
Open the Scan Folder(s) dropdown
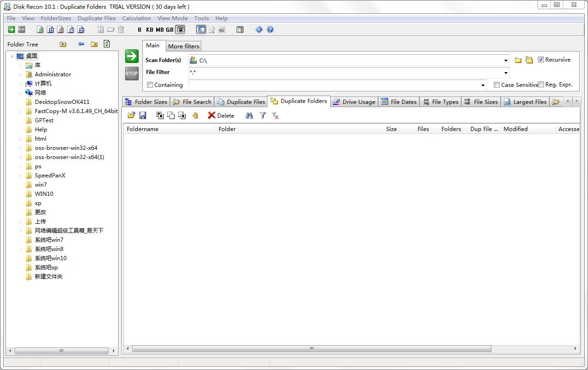point(506,61)
